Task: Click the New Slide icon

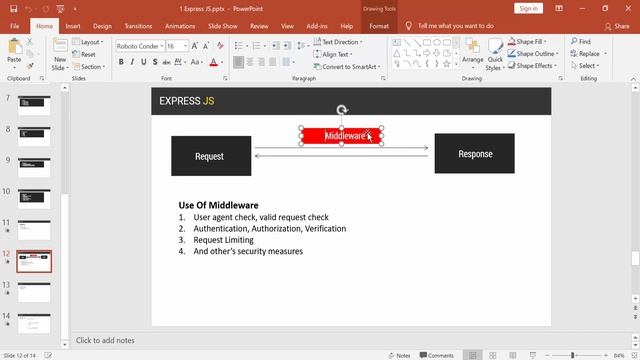Action: pyautogui.click(x=60, y=46)
